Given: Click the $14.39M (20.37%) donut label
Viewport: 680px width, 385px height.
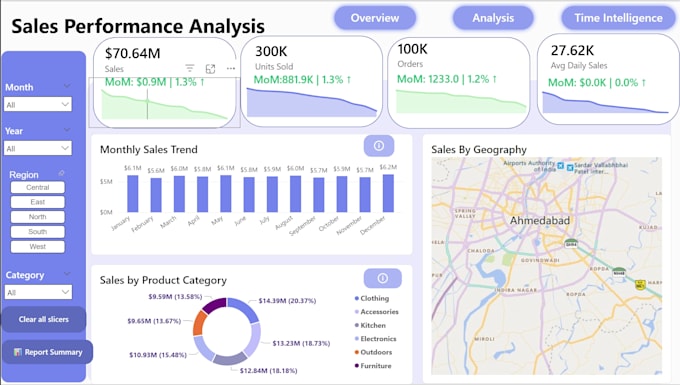Looking at the screenshot, I should (287, 300).
